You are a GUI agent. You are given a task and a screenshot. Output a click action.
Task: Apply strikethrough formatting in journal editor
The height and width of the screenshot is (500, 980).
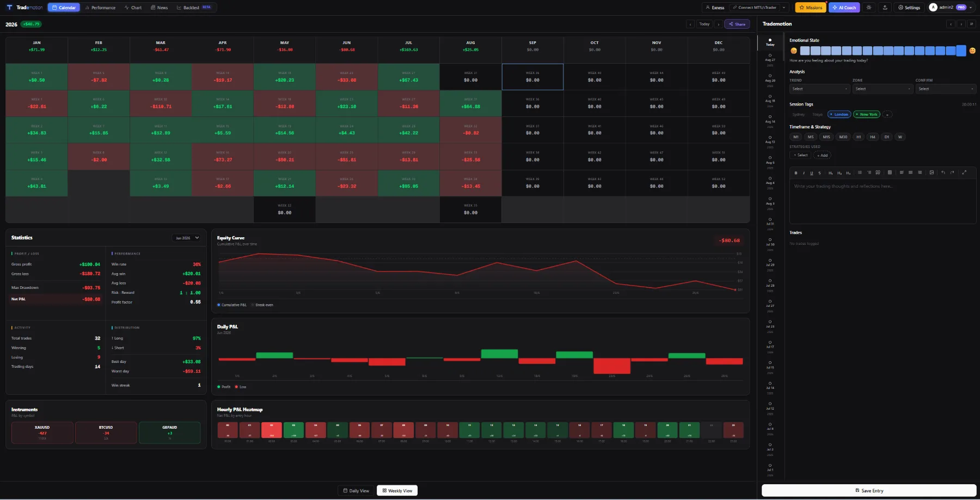click(819, 172)
